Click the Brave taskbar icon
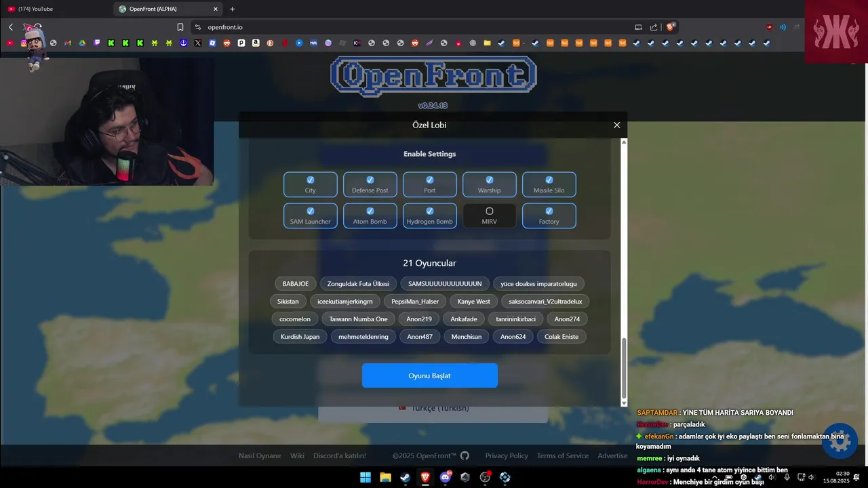This screenshot has height=488, width=868. point(425,477)
